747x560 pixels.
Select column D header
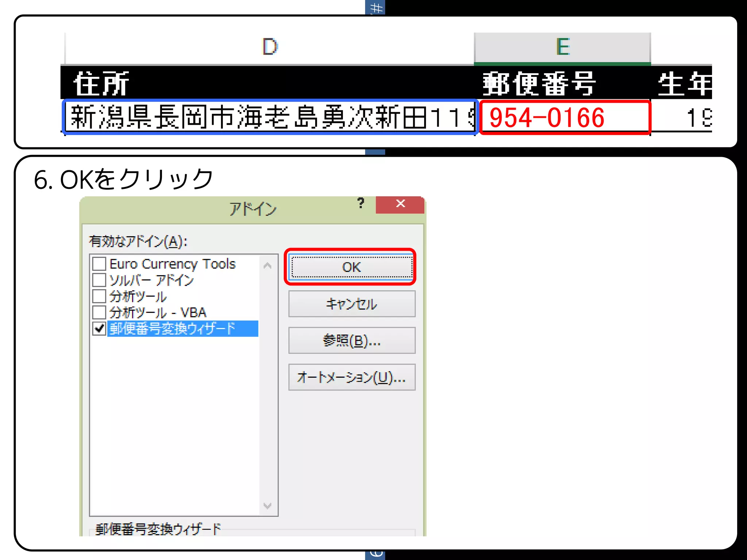(270, 48)
